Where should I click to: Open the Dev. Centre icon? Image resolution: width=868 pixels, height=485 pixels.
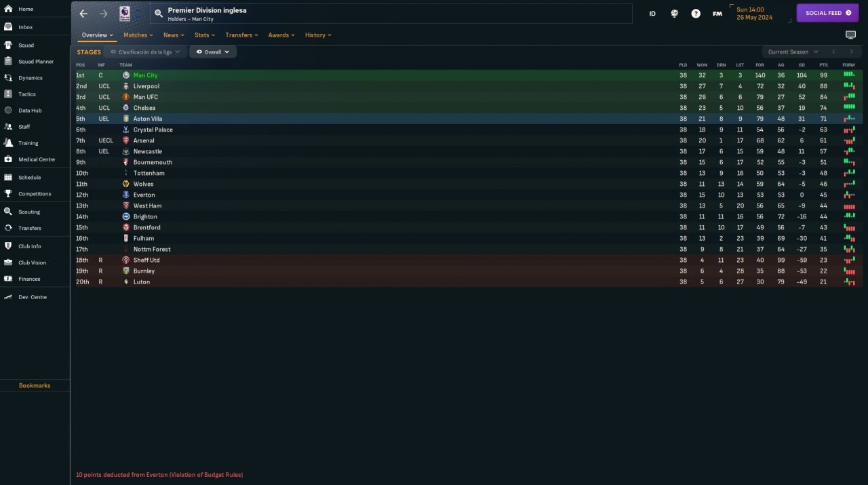point(8,297)
